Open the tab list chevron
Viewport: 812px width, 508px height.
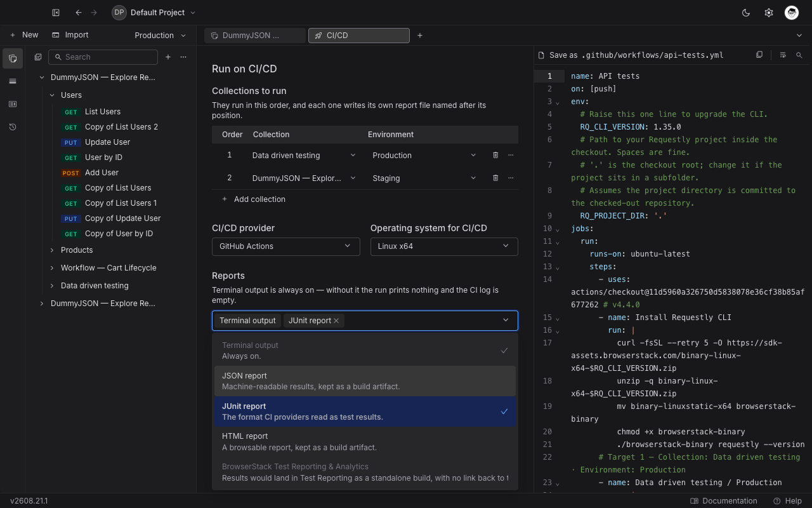[x=799, y=36]
